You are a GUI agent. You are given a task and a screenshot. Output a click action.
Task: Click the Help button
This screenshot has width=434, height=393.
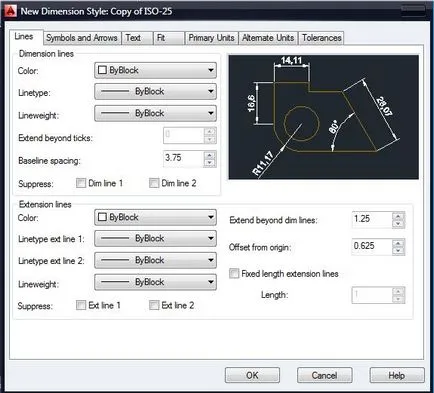[397, 375]
